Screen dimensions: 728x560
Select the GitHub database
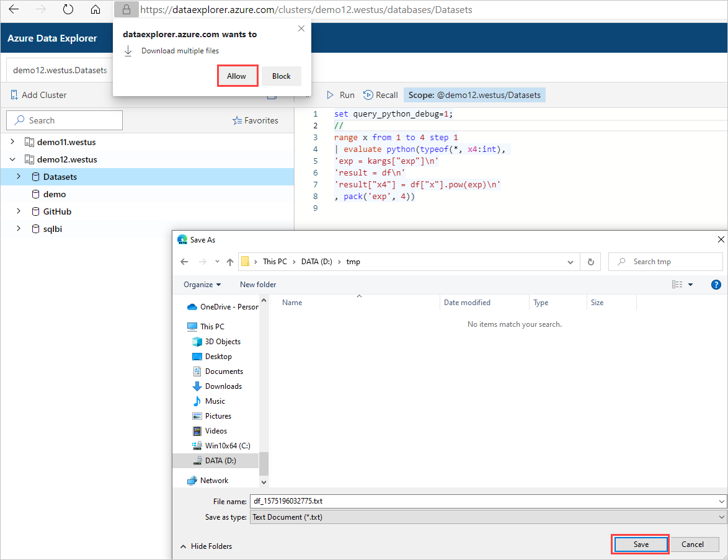(59, 211)
